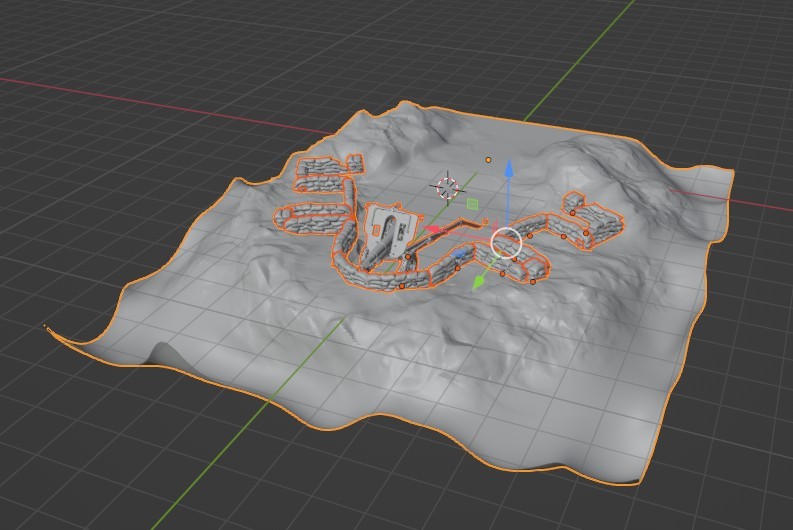Screen dimensions: 793x530
Task: Click the green square plane handle of the gizmo
Action: tap(472, 204)
